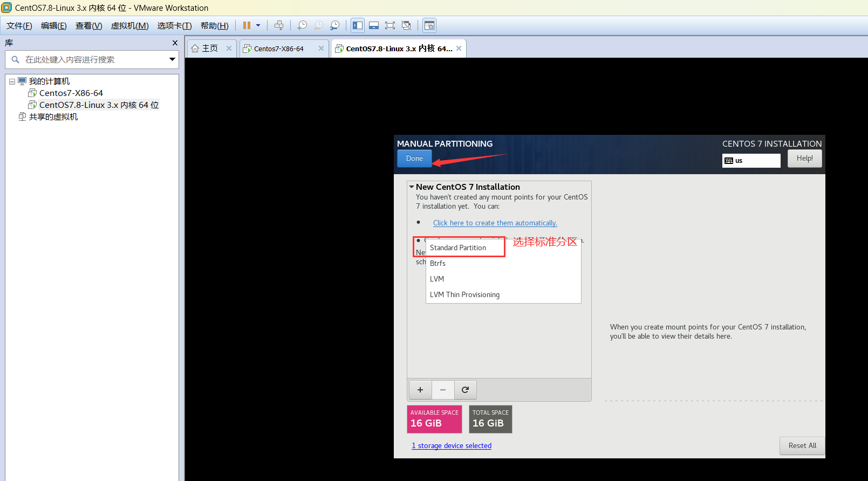
Task: Revert the virtual machine to its snapshot
Action: 318,25
